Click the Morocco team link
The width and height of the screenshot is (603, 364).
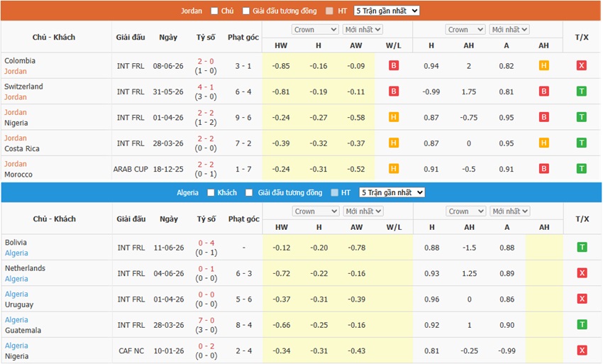click(x=18, y=175)
